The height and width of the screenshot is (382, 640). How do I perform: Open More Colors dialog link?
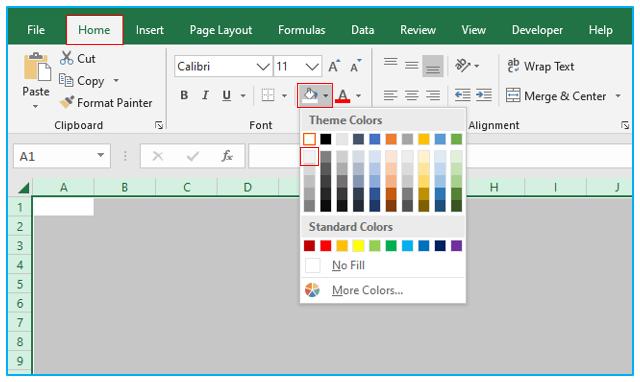click(367, 290)
